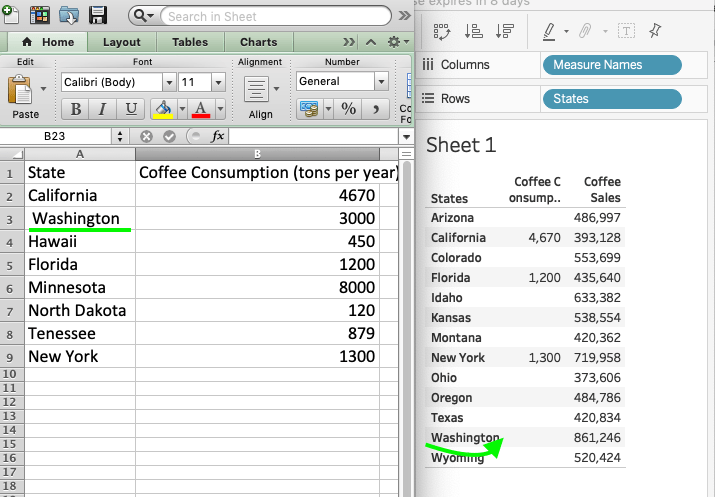The height and width of the screenshot is (497, 715).
Task: Click the Tableau highlight pen icon
Action: click(549, 31)
